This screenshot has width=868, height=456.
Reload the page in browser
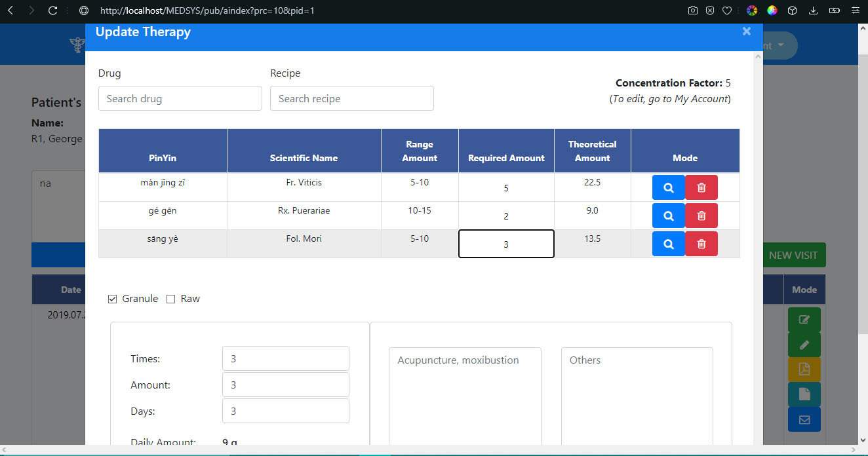(53, 10)
